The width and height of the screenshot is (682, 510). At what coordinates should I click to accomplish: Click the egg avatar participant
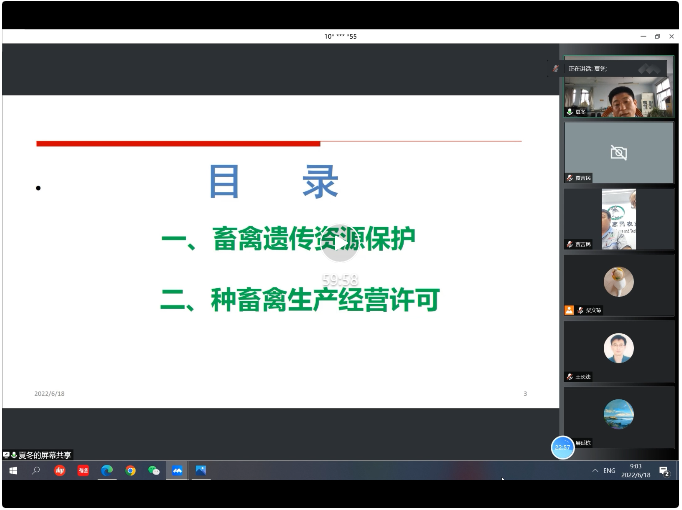click(x=618, y=281)
